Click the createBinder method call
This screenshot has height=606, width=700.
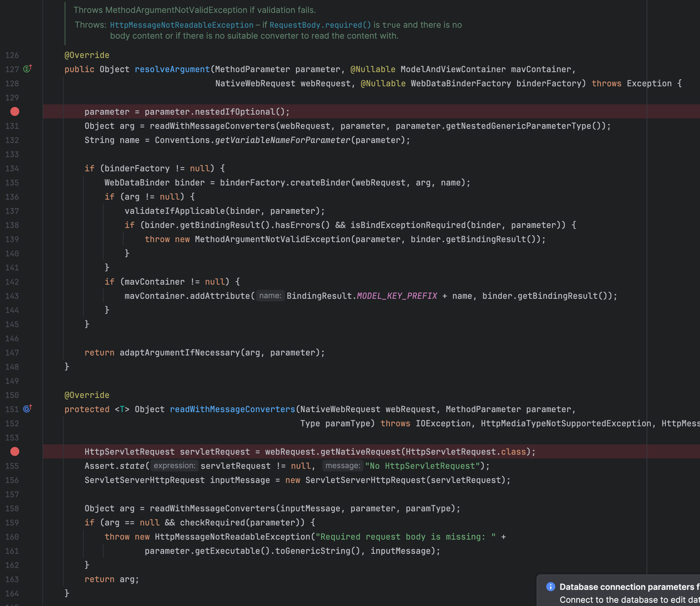[320, 183]
